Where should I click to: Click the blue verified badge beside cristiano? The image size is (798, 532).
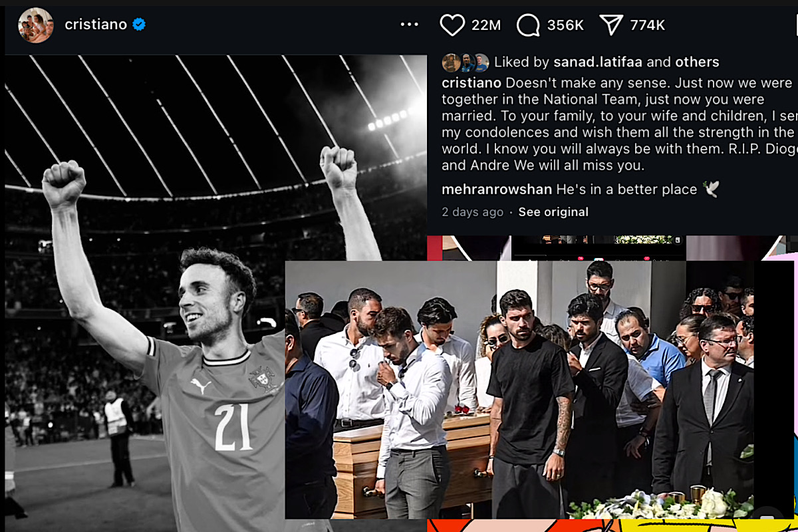click(139, 25)
